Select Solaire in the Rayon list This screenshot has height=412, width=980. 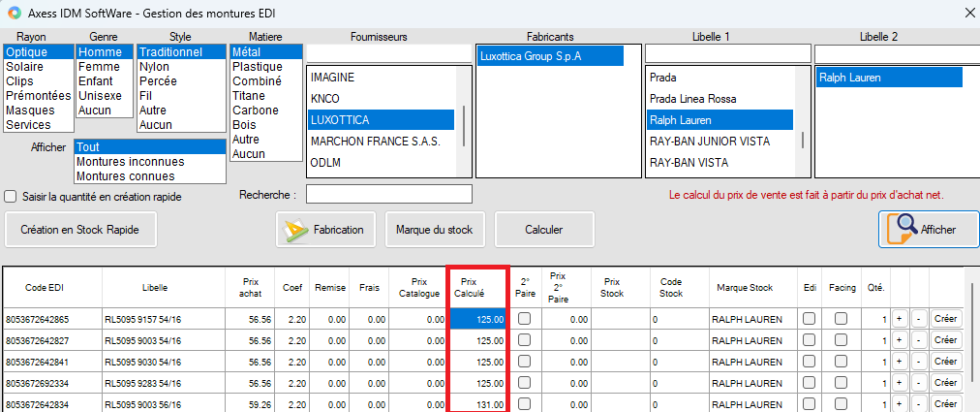(24, 67)
